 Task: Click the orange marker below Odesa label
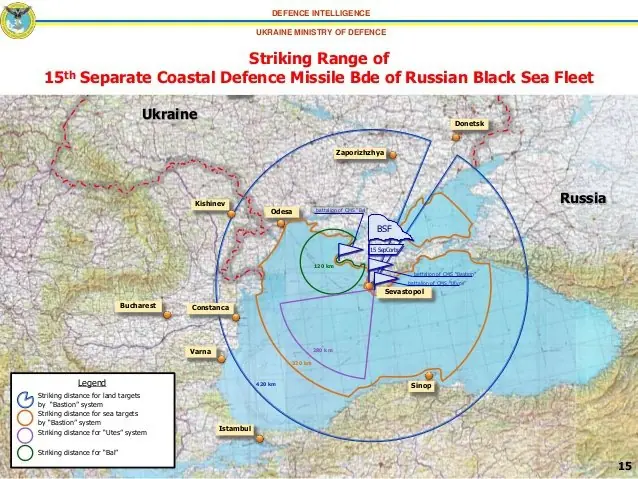(x=281, y=223)
